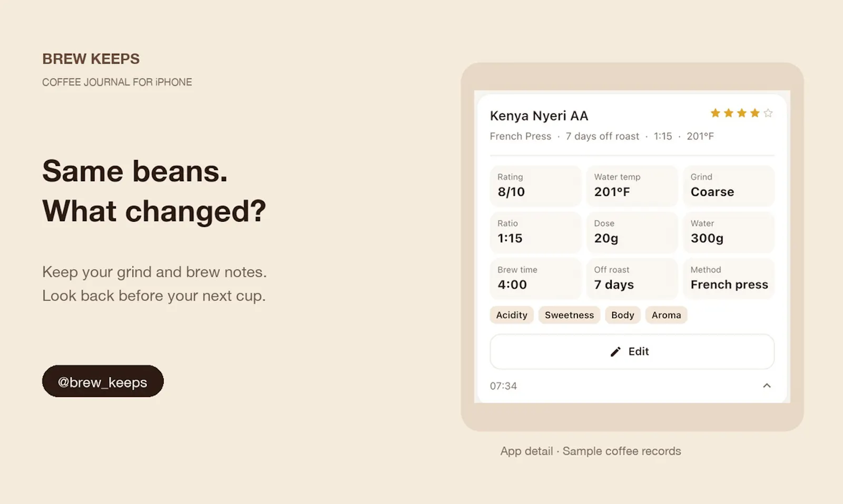Screen dimensions: 843x504
Task: Click the "COFFEE JOURNAL FOR iPHONE" subtitle
Action: (x=117, y=82)
